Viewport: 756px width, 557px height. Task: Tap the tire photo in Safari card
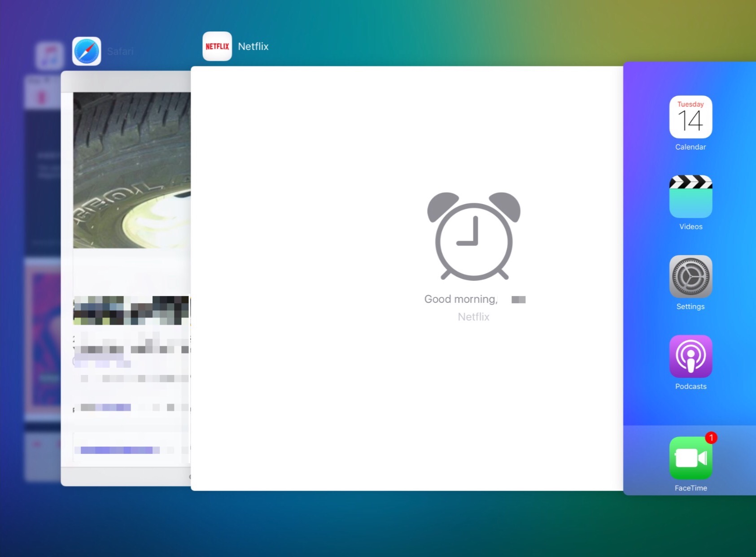(132, 170)
